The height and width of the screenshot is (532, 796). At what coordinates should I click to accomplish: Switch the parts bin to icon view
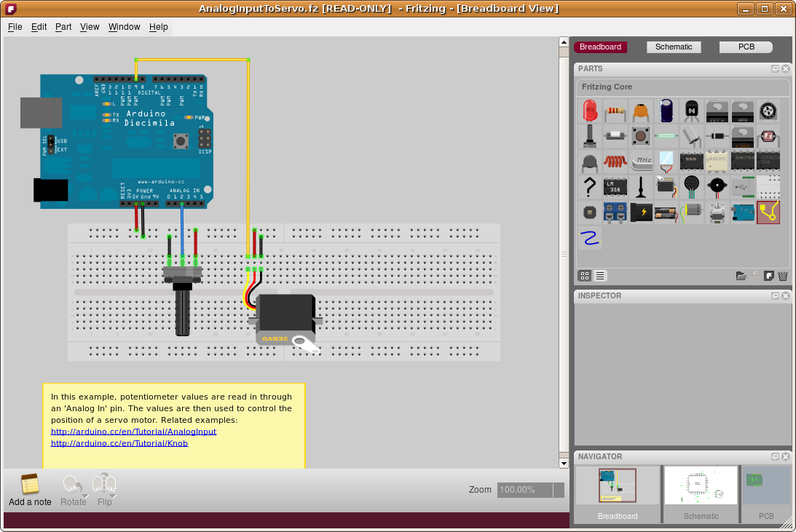(x=585, y=276)
